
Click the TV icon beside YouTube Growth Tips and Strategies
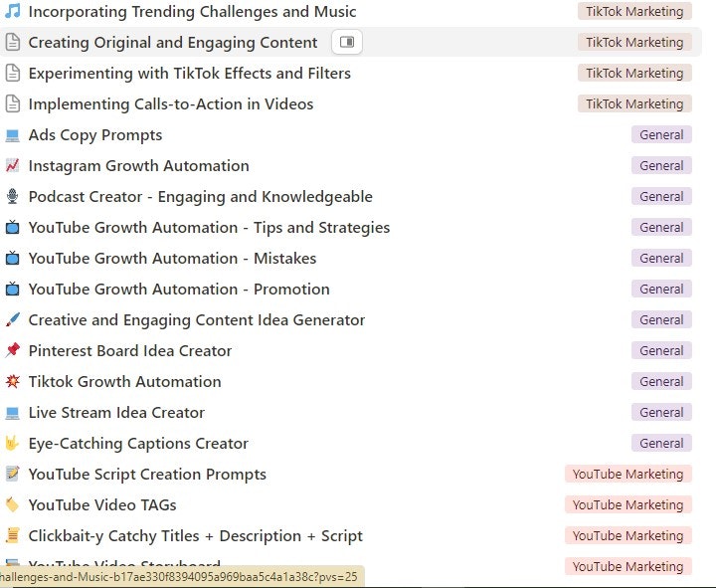12,227
